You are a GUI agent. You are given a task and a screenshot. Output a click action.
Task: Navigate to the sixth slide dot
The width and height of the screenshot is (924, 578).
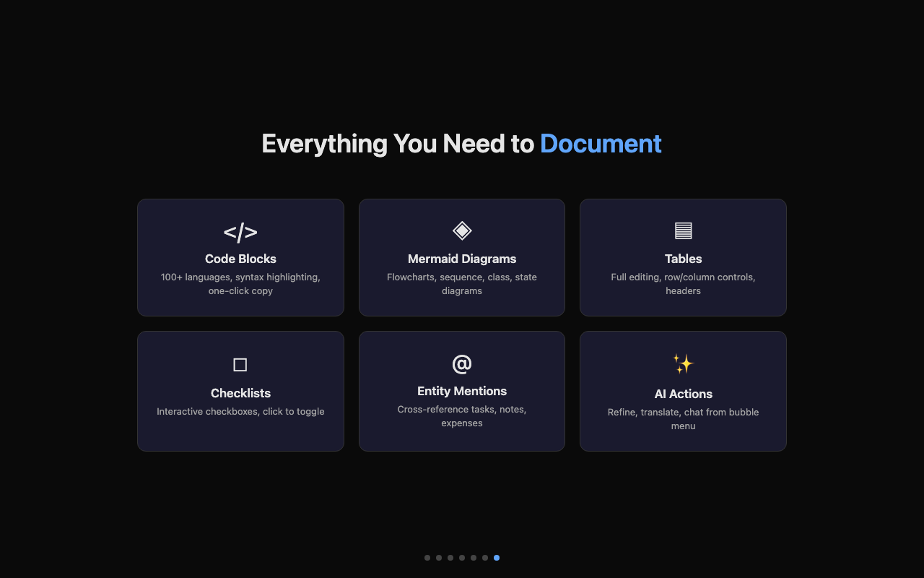(x=484, y=557)
